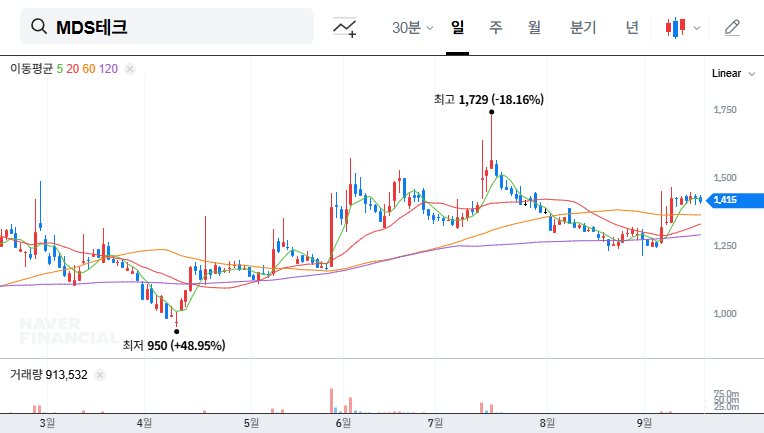Switch to the 주 weekly tab
This screenshot has width=764, height=433.
click(496, 27)
